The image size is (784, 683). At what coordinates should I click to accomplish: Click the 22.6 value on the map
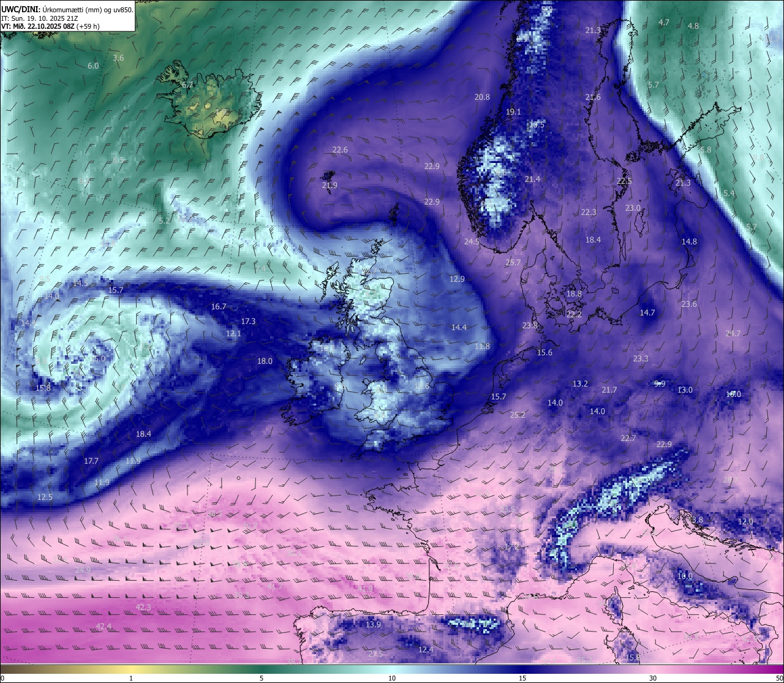340,150
